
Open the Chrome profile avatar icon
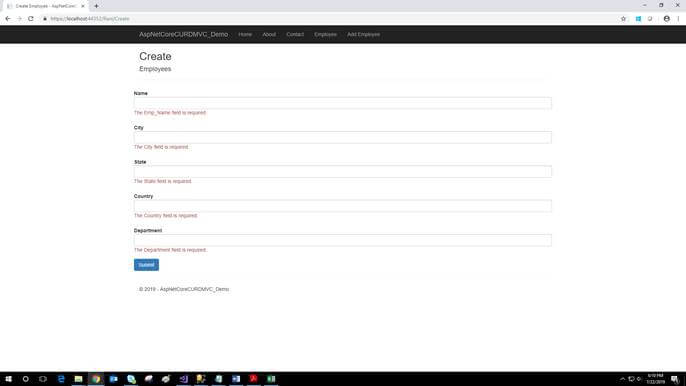click(x=667, y=19)
